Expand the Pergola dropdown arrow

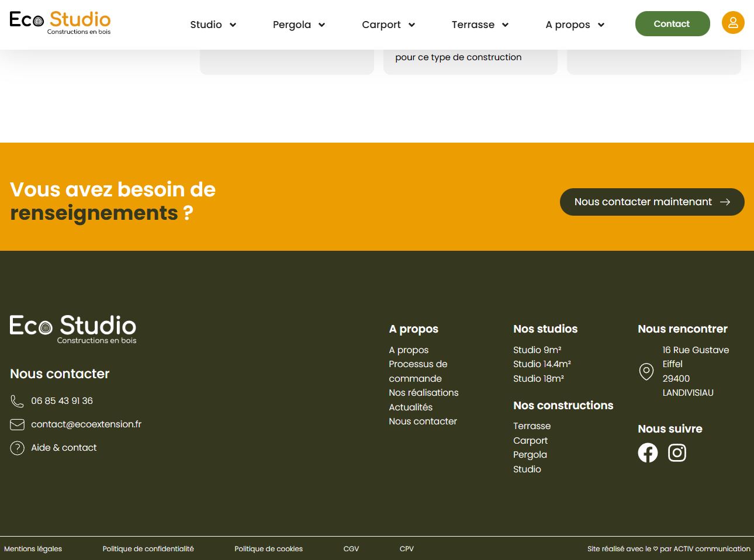pyautogui.click(x=321, y=25)
